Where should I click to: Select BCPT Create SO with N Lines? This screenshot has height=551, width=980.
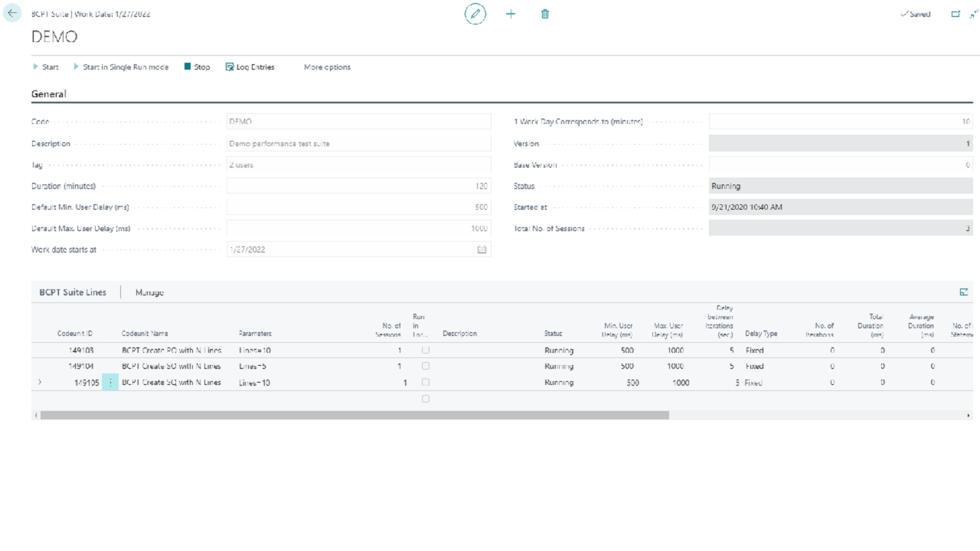[171, 366]
